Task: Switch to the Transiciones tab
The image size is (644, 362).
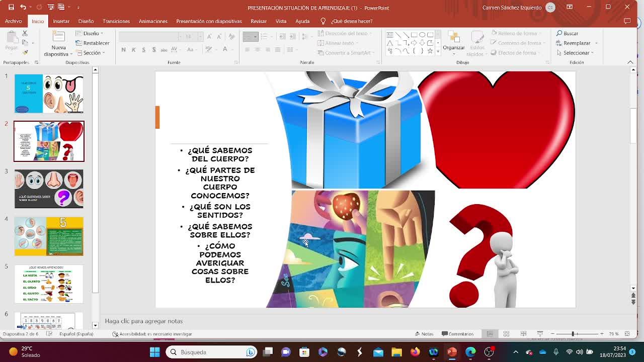Action: (116, 21)
